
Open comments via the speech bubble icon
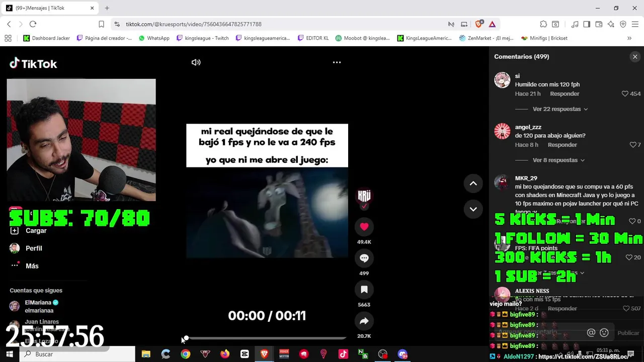pos(364,258)
